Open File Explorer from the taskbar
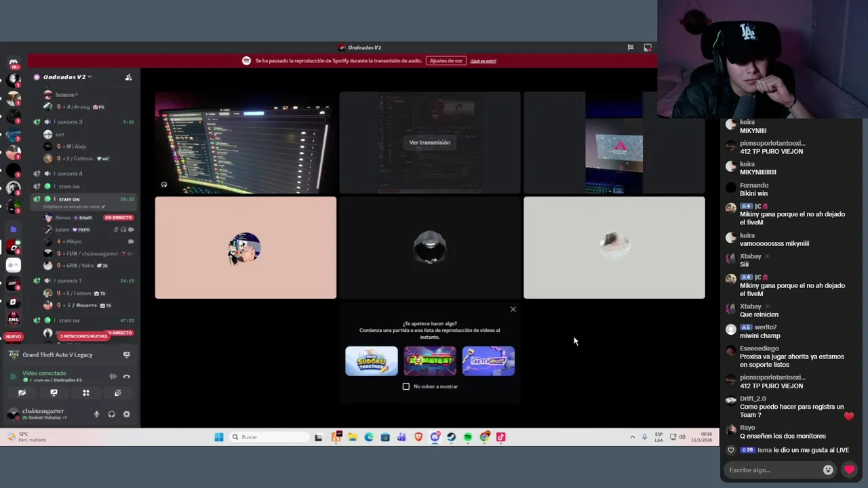This screenshot has height=488, width=868. (353, 437)
